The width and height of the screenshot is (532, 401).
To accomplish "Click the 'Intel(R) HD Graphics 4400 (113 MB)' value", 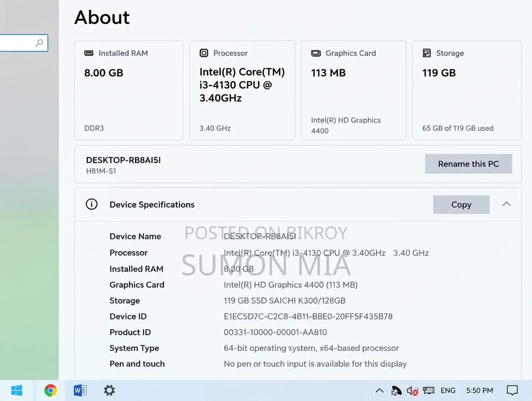I will coord(291,285).
